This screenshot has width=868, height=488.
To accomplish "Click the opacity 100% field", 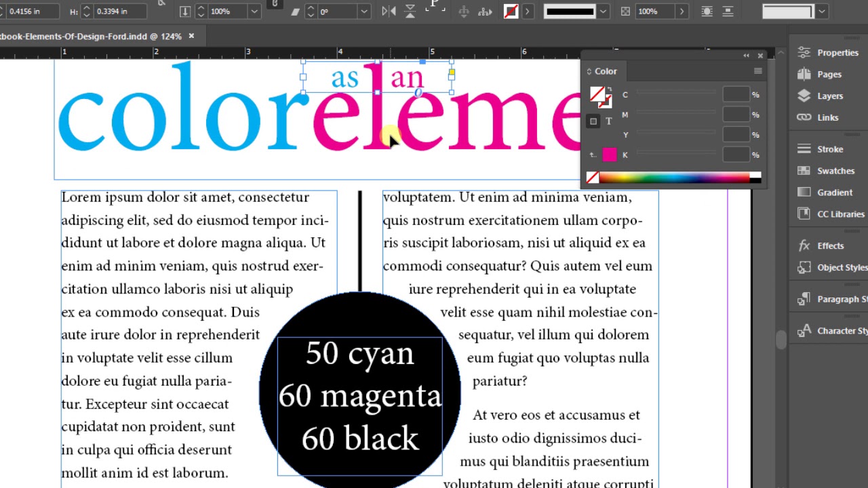I will 654,12.
